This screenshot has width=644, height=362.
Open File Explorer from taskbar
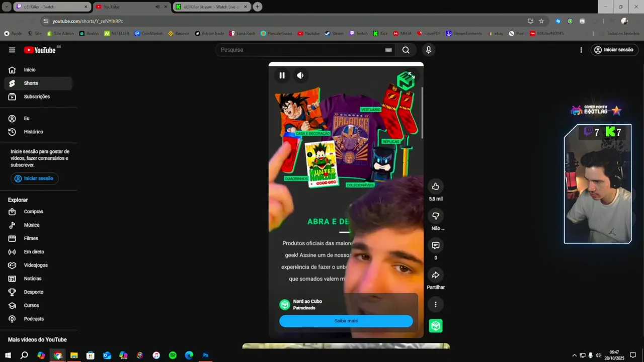74,355
